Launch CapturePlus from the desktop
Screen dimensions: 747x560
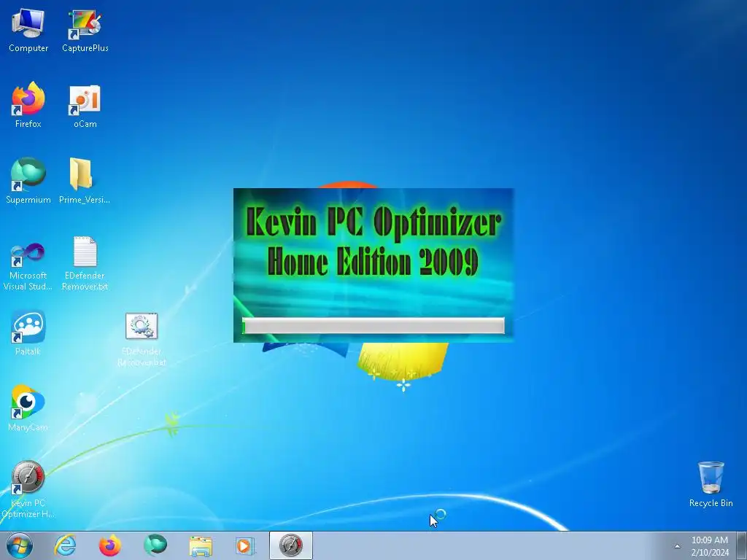pos(85,29)
